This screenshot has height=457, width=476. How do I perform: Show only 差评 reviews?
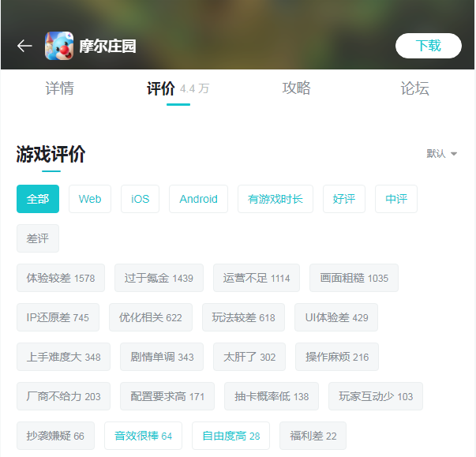pos(38,238)
